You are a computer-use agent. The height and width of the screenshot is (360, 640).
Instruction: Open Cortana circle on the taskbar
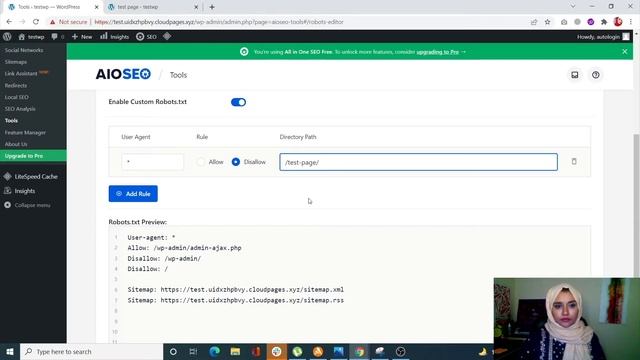point(173,351)
